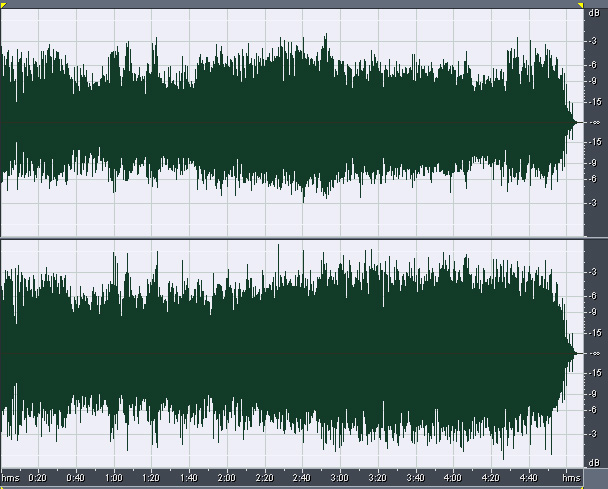Click the bottom channel's -∞ level label
608x489 pixels.
595,353
